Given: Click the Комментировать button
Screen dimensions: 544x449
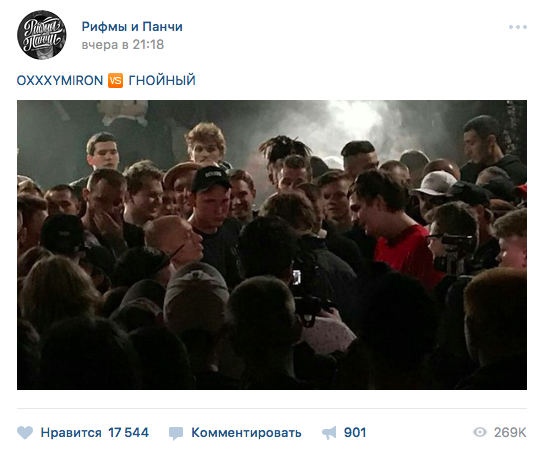Looking at the screenshot, I should [246, 433].
